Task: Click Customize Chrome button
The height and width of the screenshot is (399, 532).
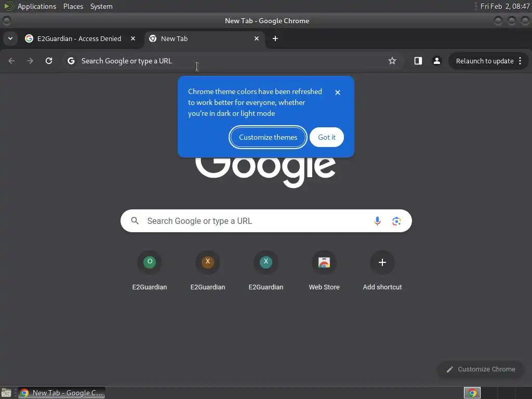Action: point(481,369)
